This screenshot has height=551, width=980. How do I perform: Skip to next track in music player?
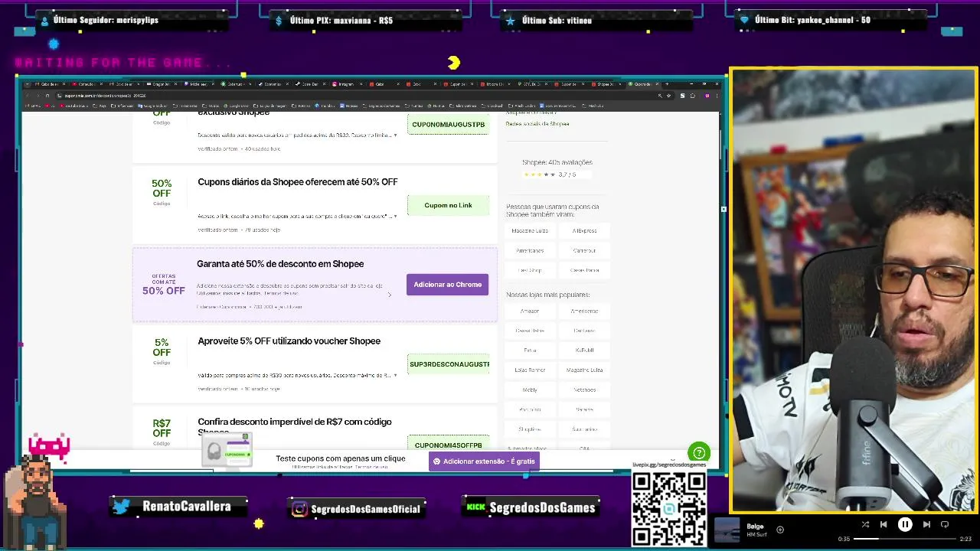[926, 524]
